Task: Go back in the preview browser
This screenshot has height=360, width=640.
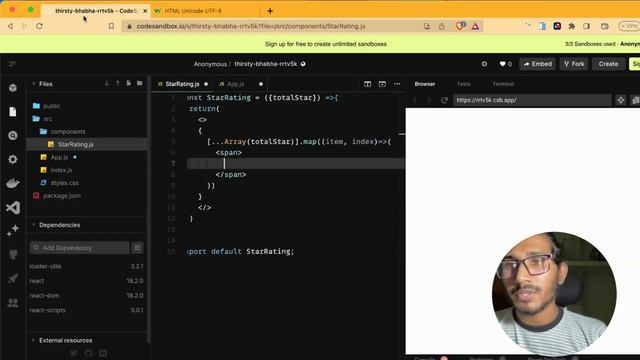Action: point(415,100)
